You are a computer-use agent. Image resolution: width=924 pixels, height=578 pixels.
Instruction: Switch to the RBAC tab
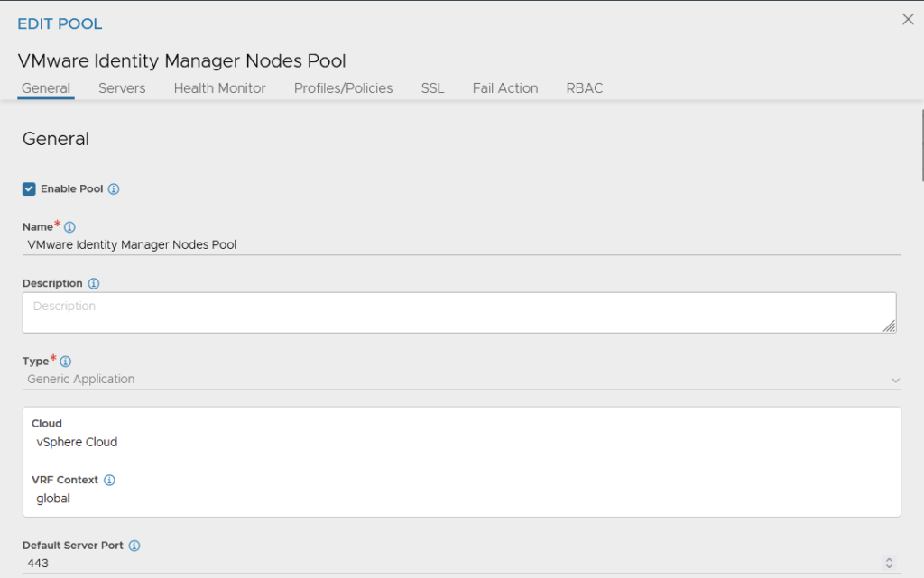tap(584, 88)
